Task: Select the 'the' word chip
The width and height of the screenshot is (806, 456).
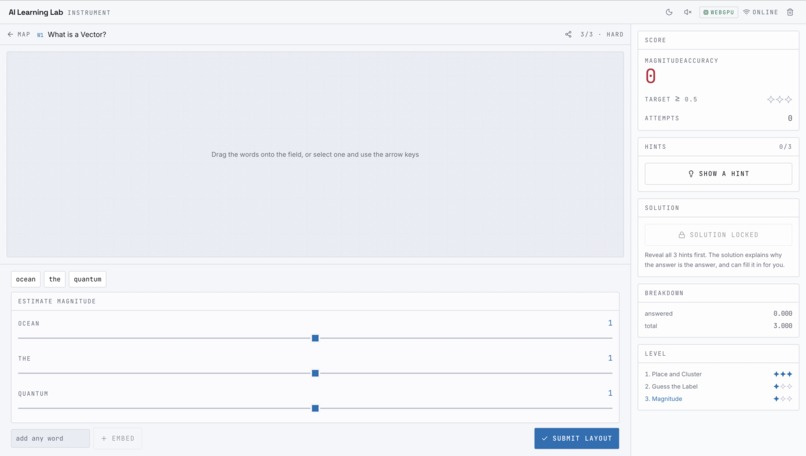Action: (x=54, y=279)
